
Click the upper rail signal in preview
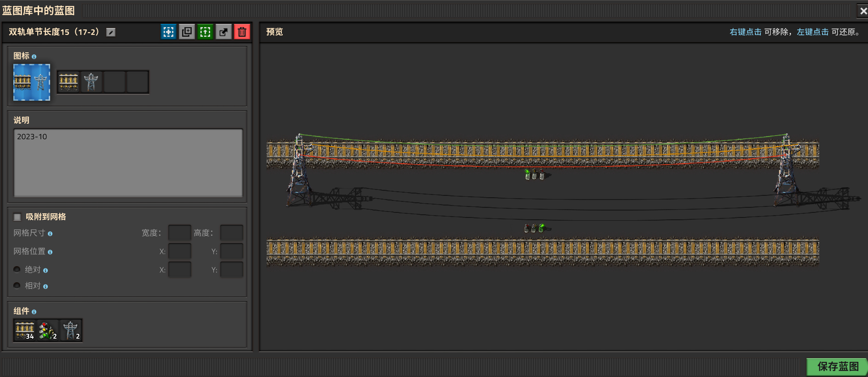click(x=535, y=174)
